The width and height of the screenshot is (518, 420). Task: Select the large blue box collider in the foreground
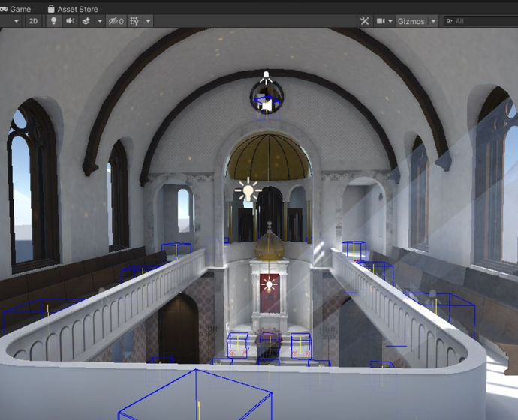196,395
